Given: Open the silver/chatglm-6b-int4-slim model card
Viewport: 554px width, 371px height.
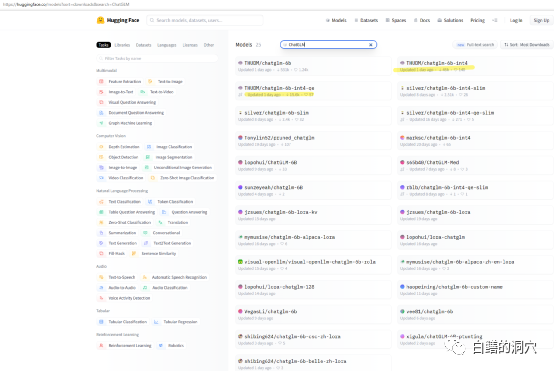Looking at the screenshot, I should (476, 91).
